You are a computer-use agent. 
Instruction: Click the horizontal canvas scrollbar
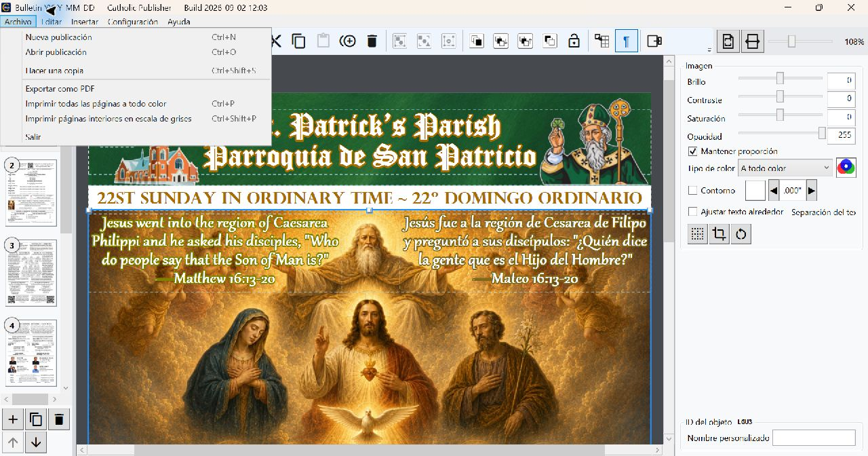coord(370,450)
